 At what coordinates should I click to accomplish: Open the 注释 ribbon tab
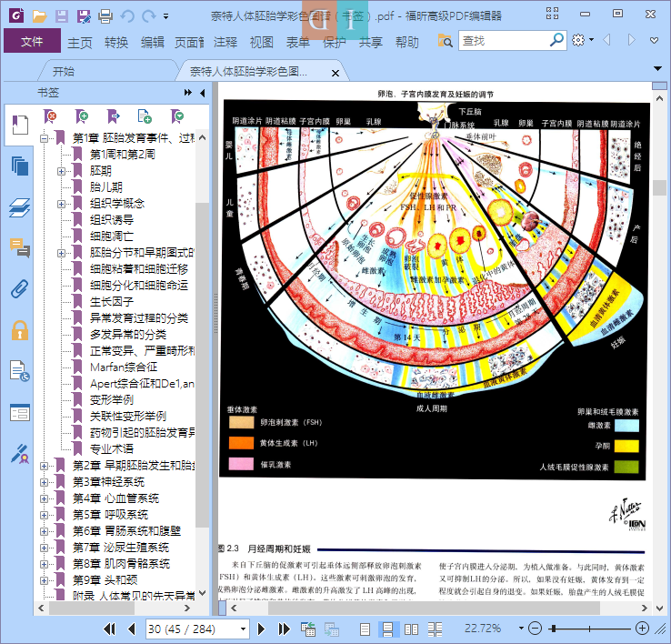(x=225, y=43)
